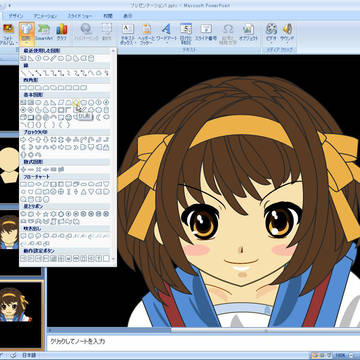Image resolution: width=360 pixels, height=360 pixels.
Task: Select the Scribble shape in Lines section
Action: click(x=107, y=73)
